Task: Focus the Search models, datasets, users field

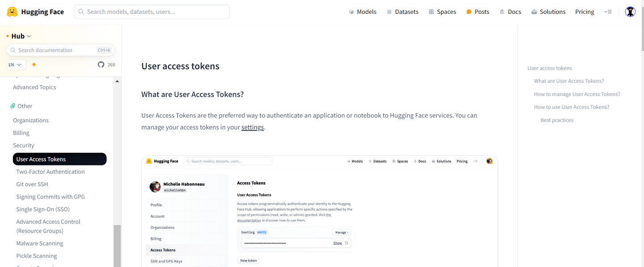Action: pyautogui.click(x=152, y=12)
